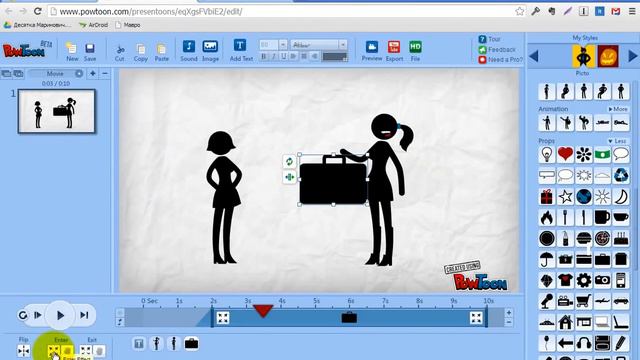Click the rotate handle on briefcase
Viewport: 640px width, 360px height.
click(x=289, y=161)
